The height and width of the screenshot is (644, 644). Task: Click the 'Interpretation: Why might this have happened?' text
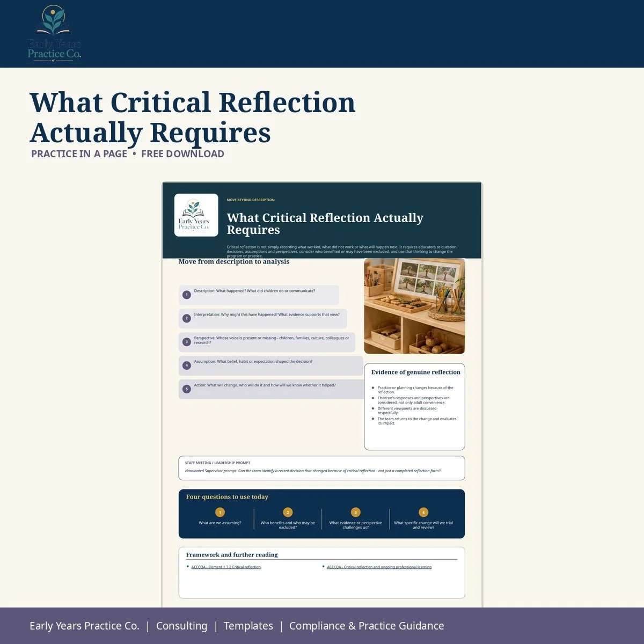coord(267,314)
